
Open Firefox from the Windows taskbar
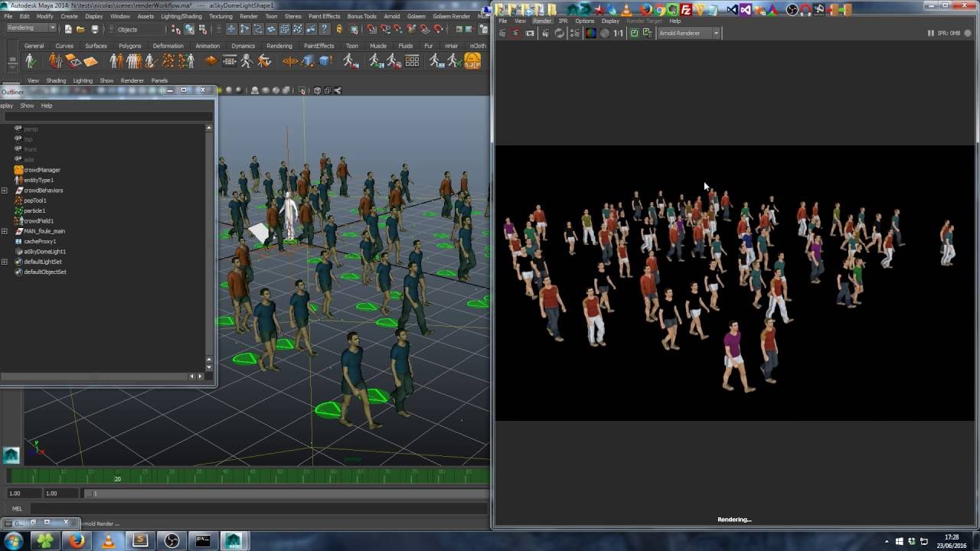point(76,541)
